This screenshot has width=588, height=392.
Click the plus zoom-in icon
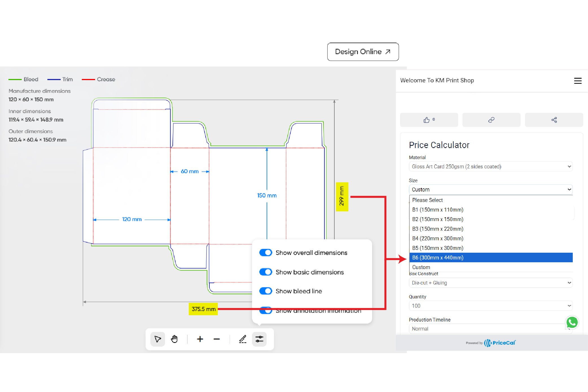click(200, 339)
